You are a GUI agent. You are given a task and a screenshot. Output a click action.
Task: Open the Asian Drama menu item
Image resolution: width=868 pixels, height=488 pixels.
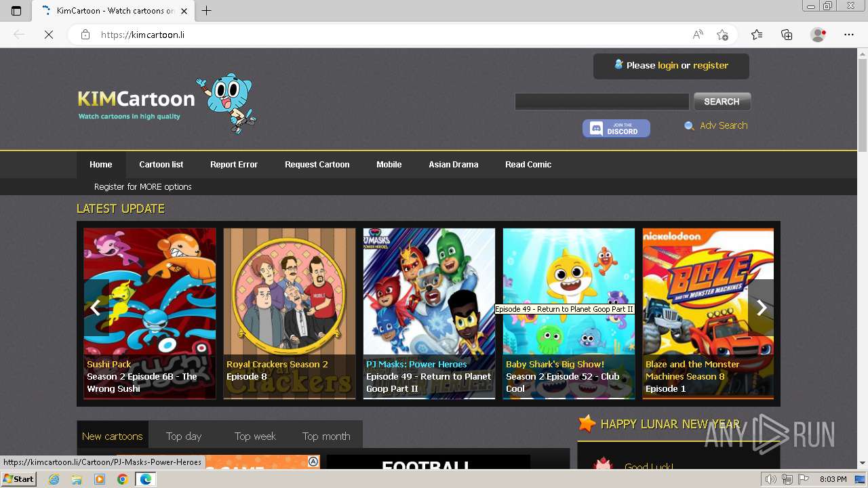pos(454,165)
